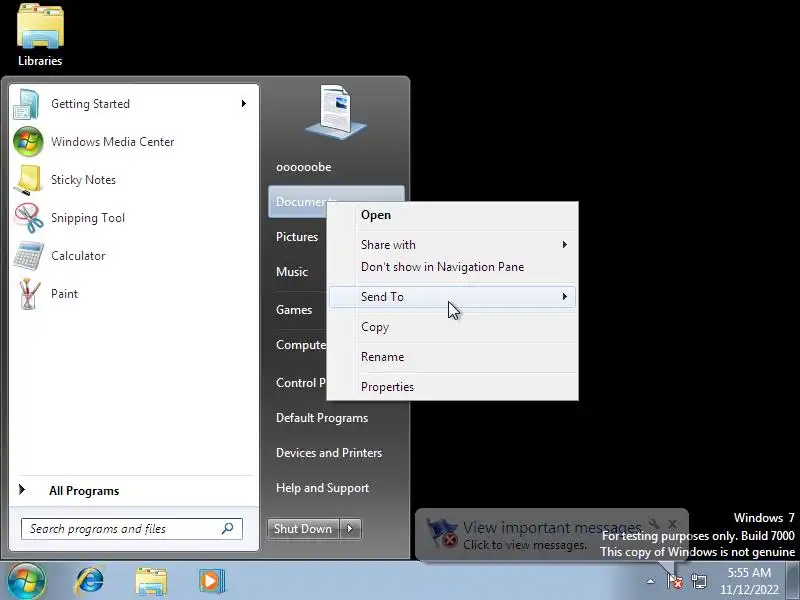Click the Start orb button
The width and height of the screenshot is (800, 600).
[x=26, y=581]
